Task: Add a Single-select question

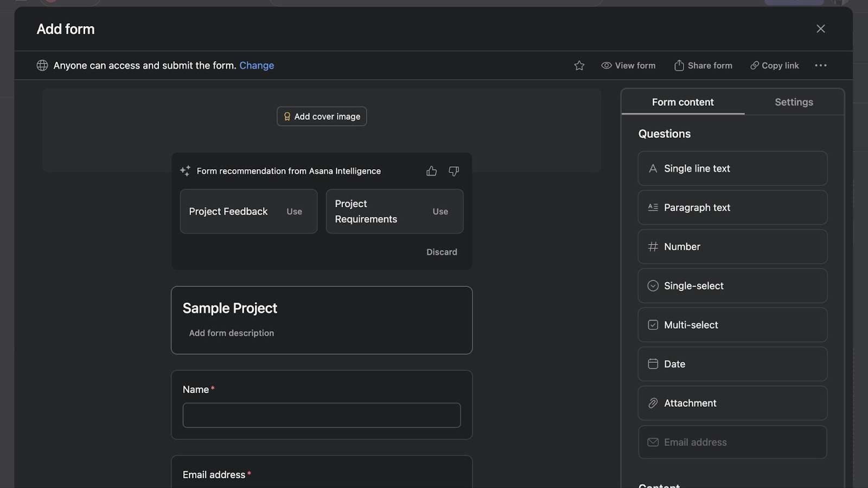Action: [732, 286]
